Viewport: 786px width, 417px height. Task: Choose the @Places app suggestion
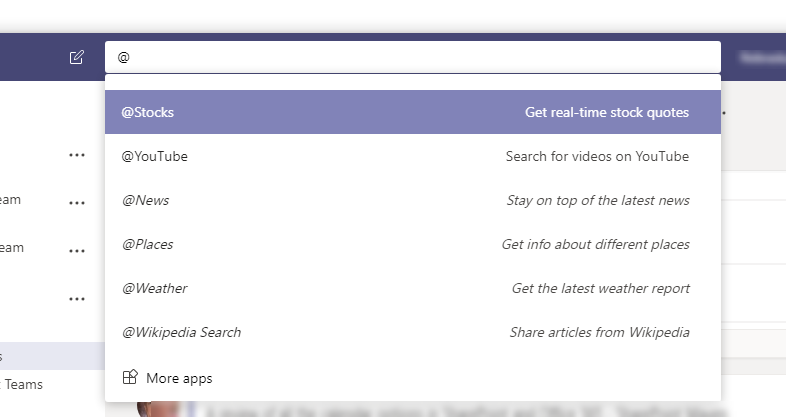[x=413, y=245]
